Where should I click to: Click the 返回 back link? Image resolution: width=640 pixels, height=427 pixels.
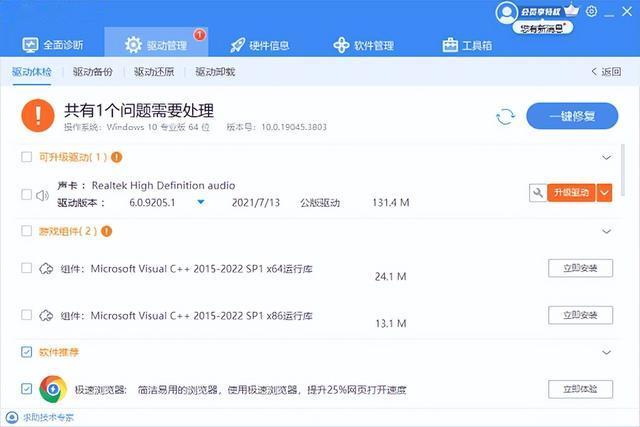607,72
